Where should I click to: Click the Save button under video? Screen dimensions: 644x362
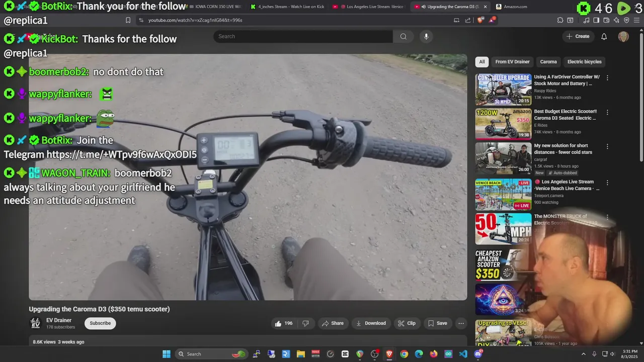437,323
